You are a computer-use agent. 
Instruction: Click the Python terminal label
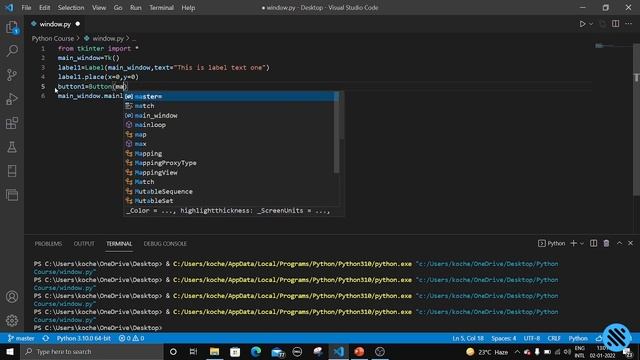coord(551,244)
